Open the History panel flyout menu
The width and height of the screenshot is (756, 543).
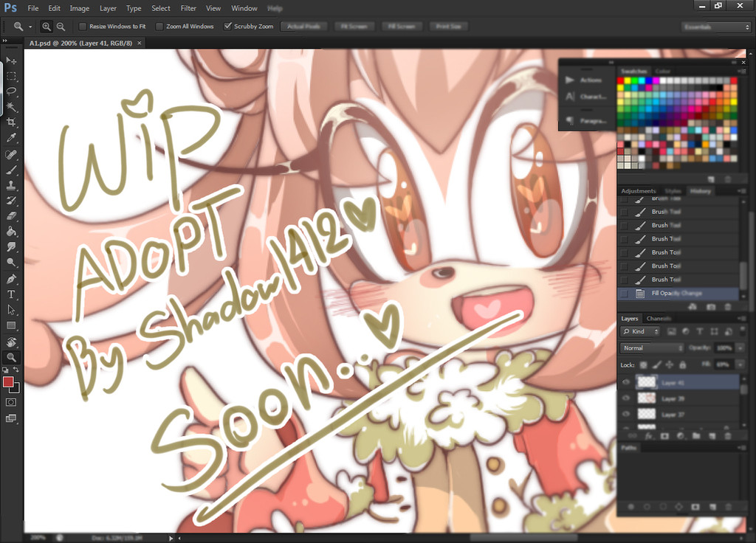coord(741,191)
